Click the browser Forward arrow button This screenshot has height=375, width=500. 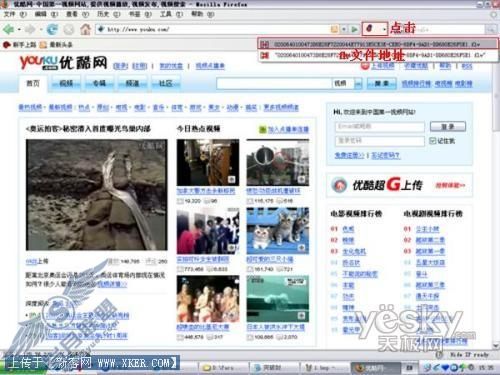coord(30,30)
